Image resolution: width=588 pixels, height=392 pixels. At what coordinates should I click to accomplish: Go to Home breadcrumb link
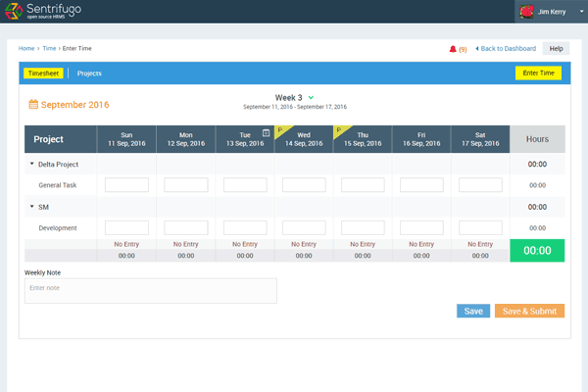26,48
